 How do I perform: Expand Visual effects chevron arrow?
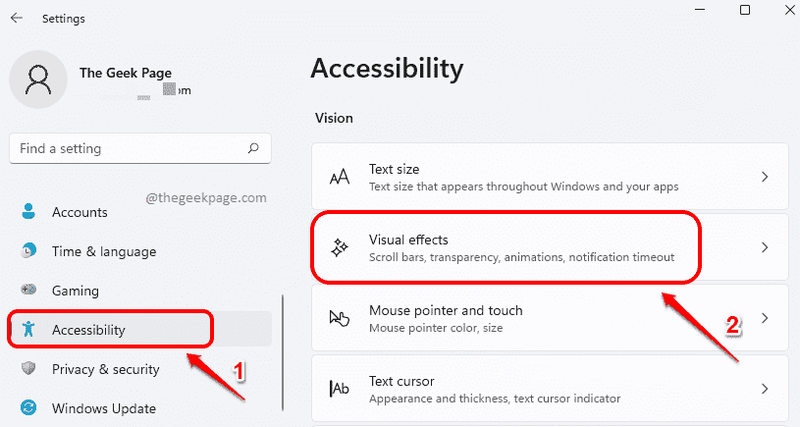coord(764,247)
